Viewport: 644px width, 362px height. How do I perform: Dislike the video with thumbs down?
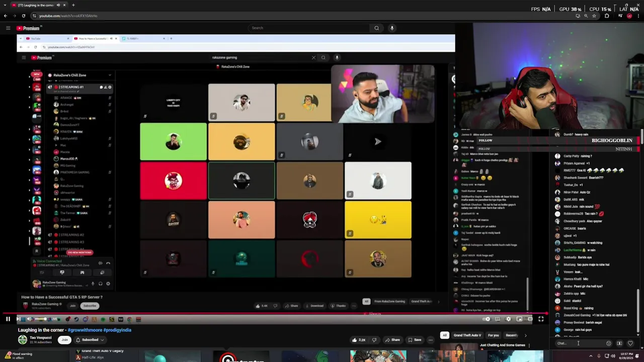374,340
